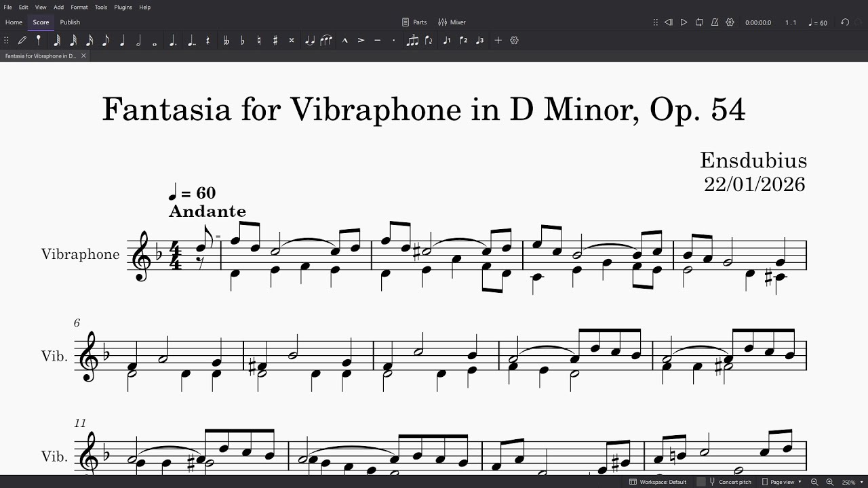This screenshot has width=868, height=488.
Task: Apply the double flat accidental
Action: tap(226, 41)
